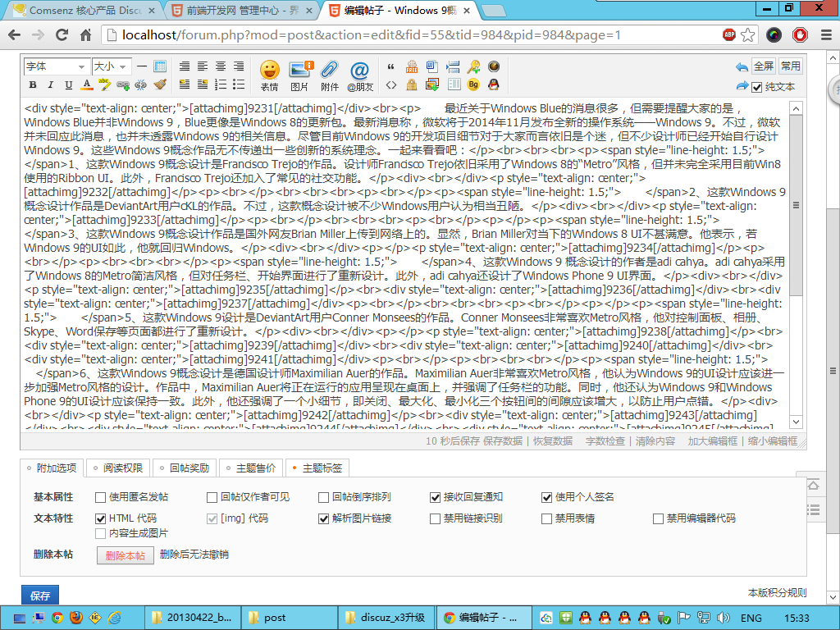Insert a code block with the <> icon
The image size is (840, 630).
tap(391, 84)
